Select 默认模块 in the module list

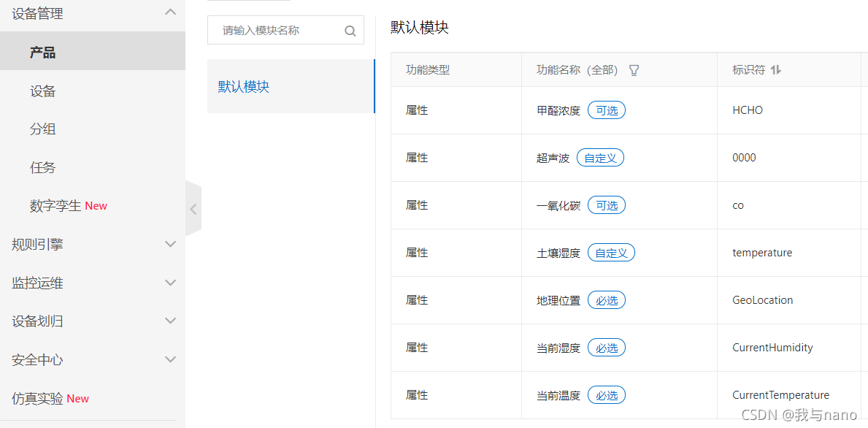(291, 86)
